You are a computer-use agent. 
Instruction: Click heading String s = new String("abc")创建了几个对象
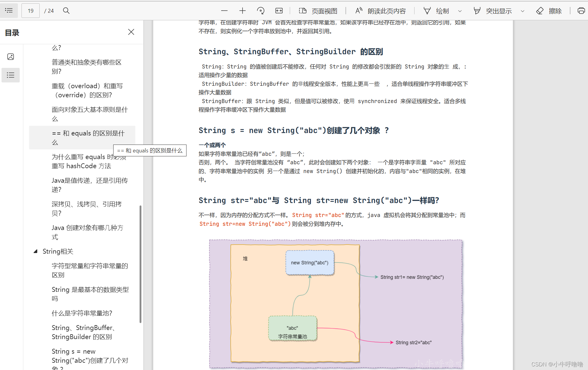294,131
